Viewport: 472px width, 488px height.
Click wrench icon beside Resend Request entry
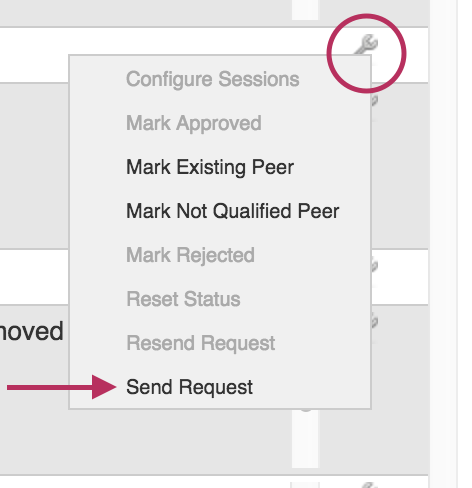375,322
